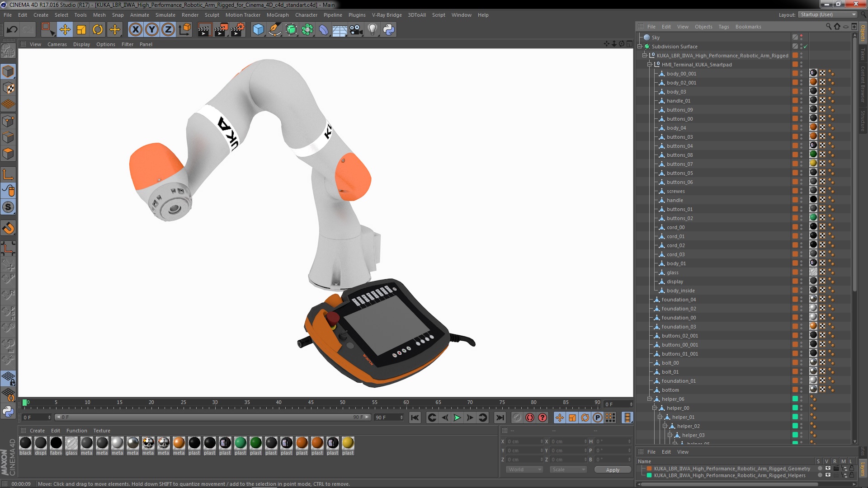Click the Play Forwards green arrow
The height and width of the screenshot is (488, 868).
(457, 418)
